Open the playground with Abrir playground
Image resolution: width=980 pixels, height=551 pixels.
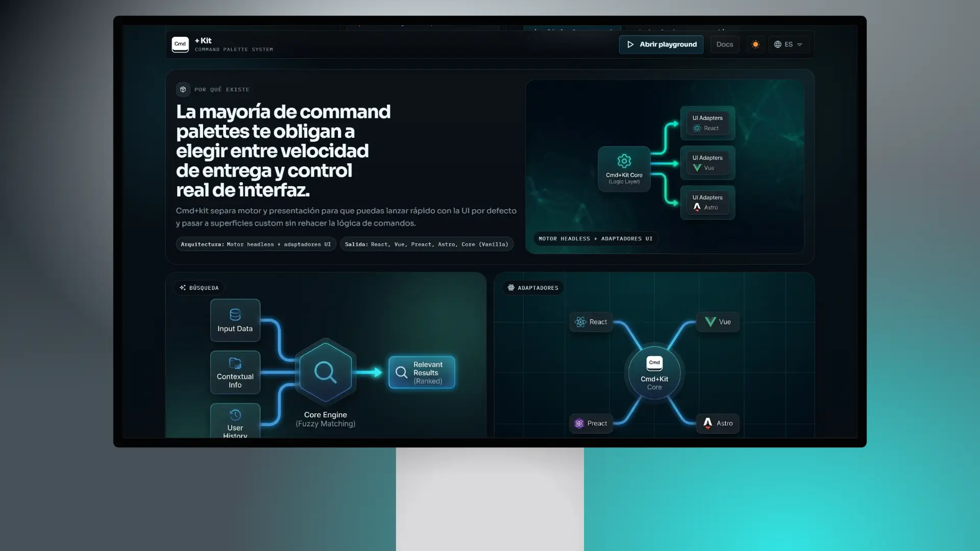click(x=661, y=44)
